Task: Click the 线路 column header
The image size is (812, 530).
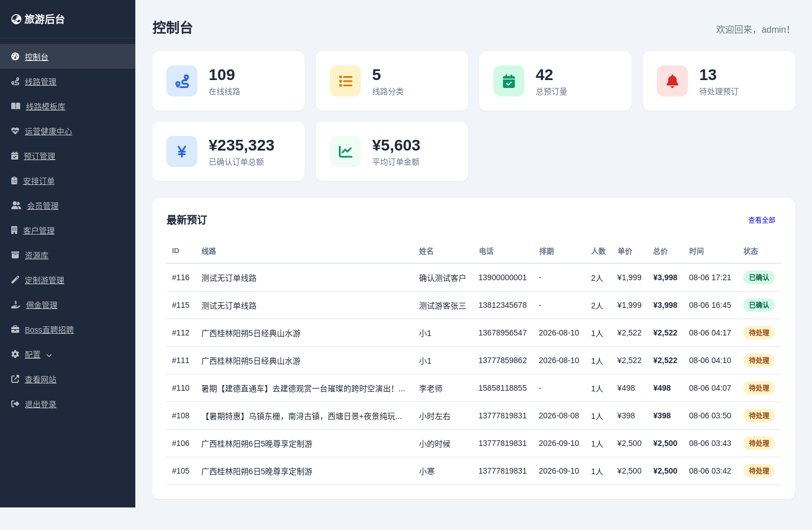Action: click(x=209, y=251)
